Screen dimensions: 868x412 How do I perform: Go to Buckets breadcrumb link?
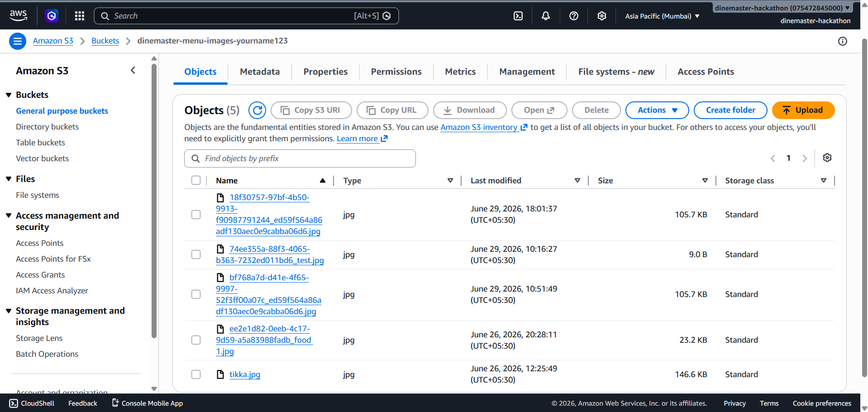coord(105,41)
